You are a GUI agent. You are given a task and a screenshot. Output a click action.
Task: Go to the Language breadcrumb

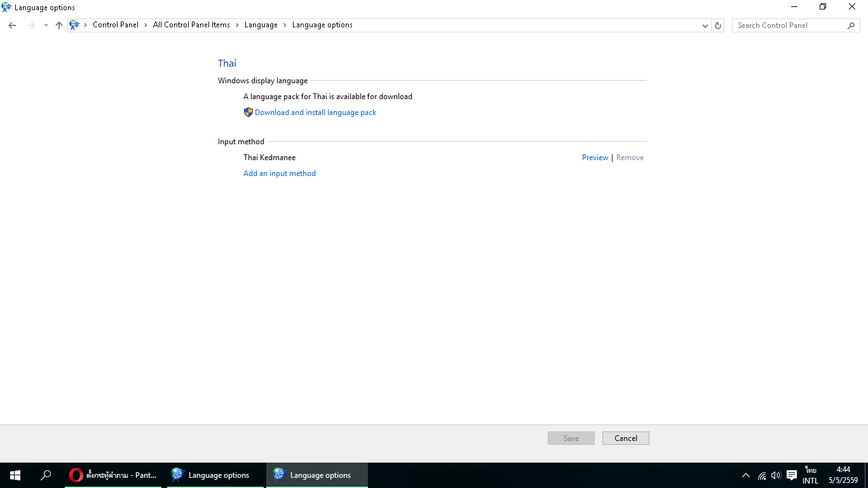coord(261,25)
